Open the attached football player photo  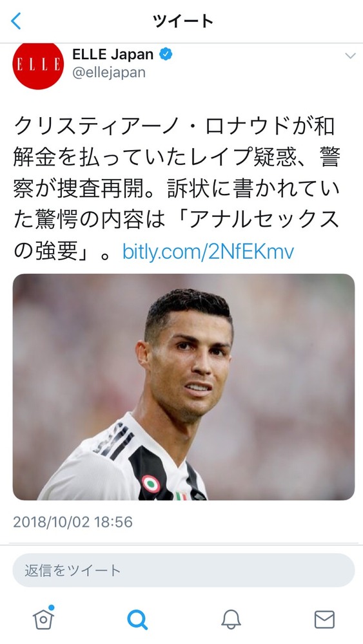coord(184,387)
